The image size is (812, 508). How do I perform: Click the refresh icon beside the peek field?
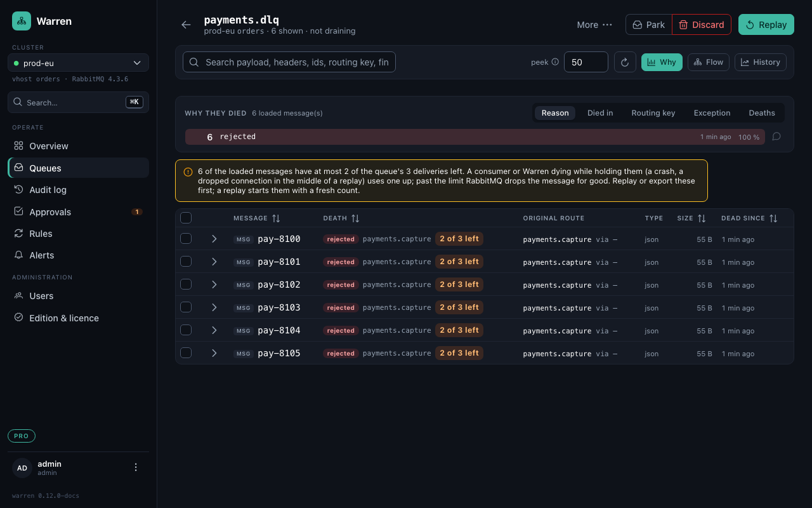(625, 62)
